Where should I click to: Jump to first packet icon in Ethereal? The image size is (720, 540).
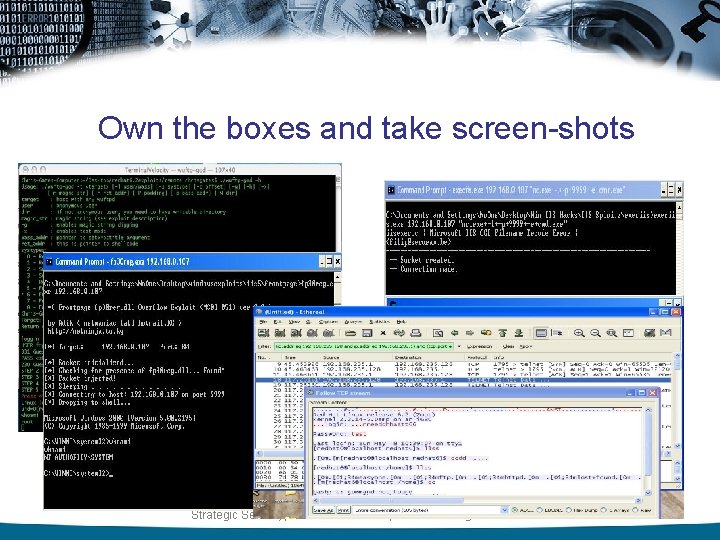click(502, 333)
